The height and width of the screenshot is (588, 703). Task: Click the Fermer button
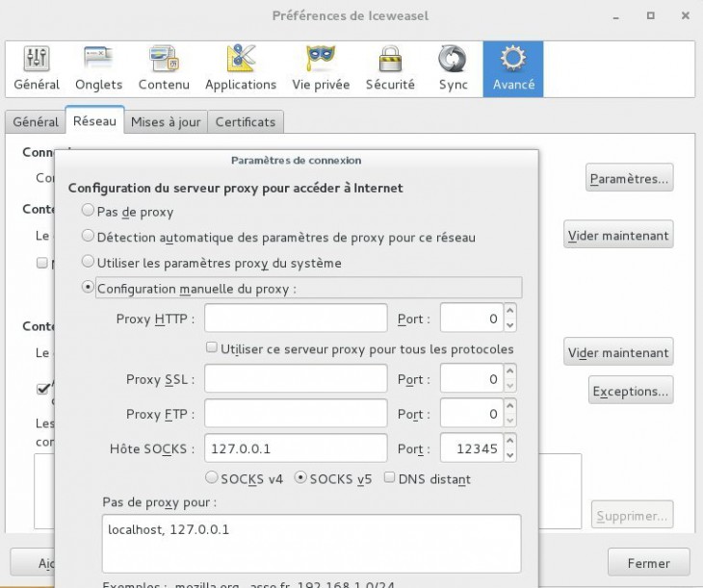[x=648, y=563]
